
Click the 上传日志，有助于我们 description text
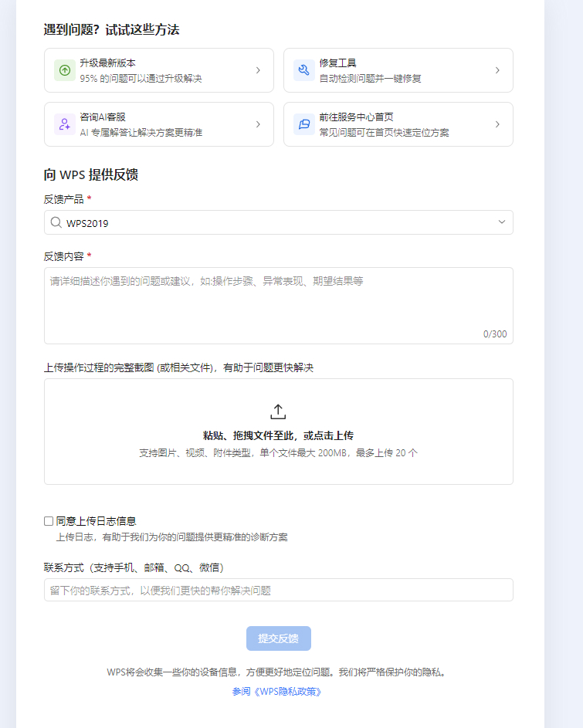(x=172, y=537)
